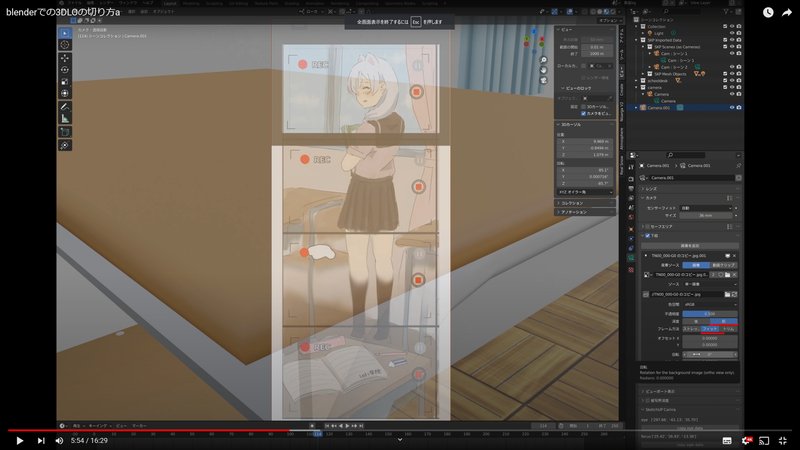The image size is (800, 450).
Task: Toggle eye icon for schooldesk collection
Action: [732, 81]
